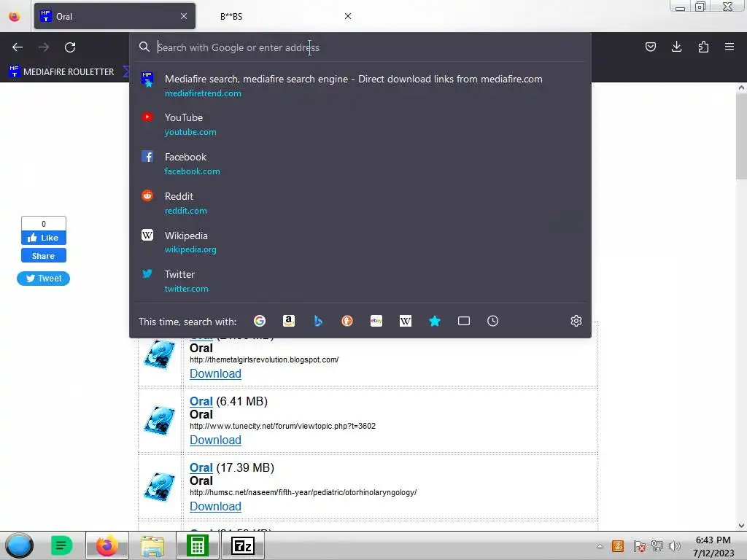Reload the current page
The image size is (747, 560).
point(70,47)
